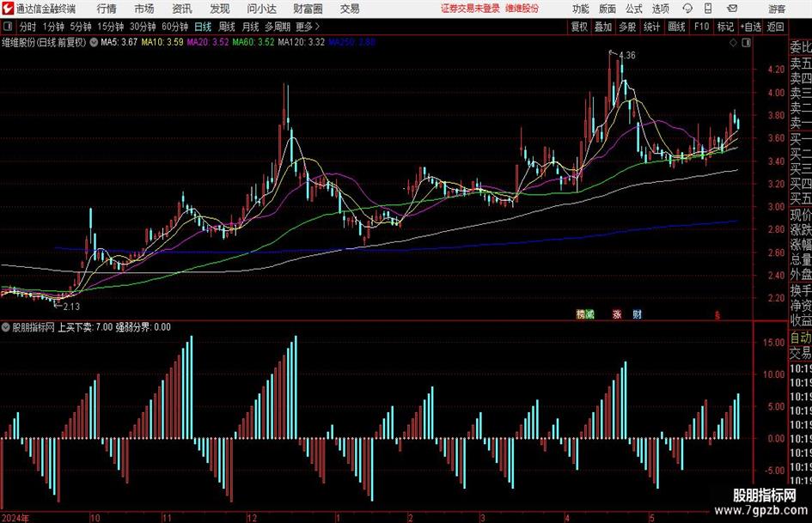Open 股朋指标网 sub-indicator dropdown

(6, 326)
